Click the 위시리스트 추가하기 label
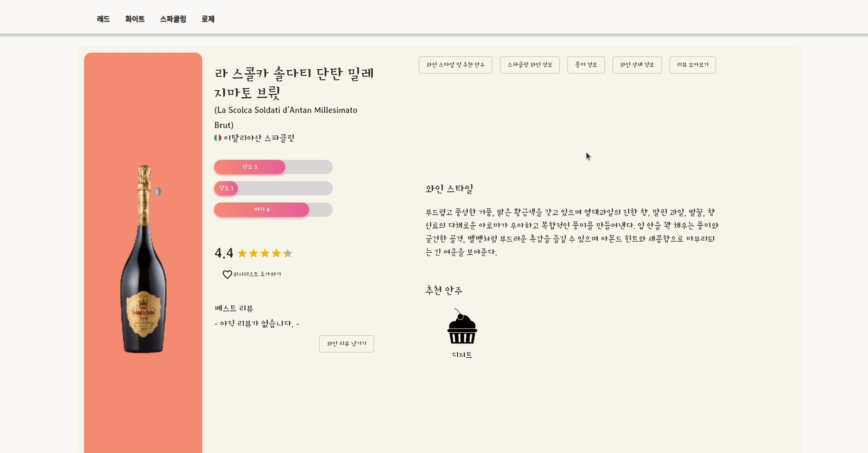 tap(257, 274)
